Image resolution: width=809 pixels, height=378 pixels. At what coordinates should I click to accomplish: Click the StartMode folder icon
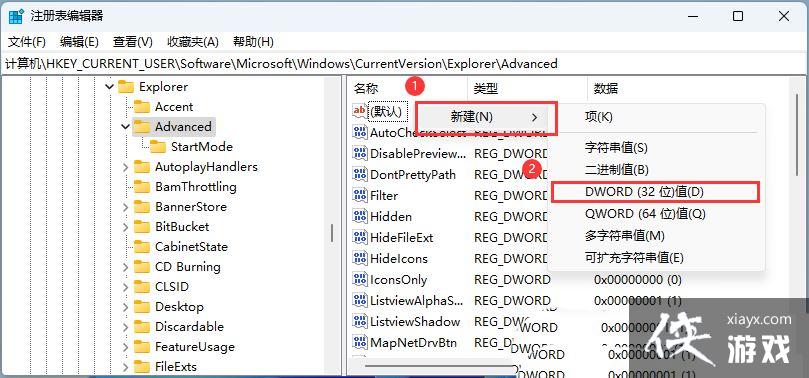point(157,147)
